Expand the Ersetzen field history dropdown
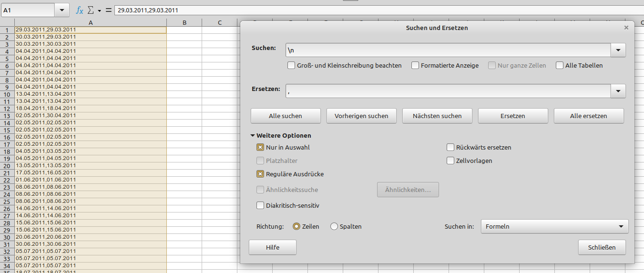Screen dimensions: 644x273 point(618,91)
